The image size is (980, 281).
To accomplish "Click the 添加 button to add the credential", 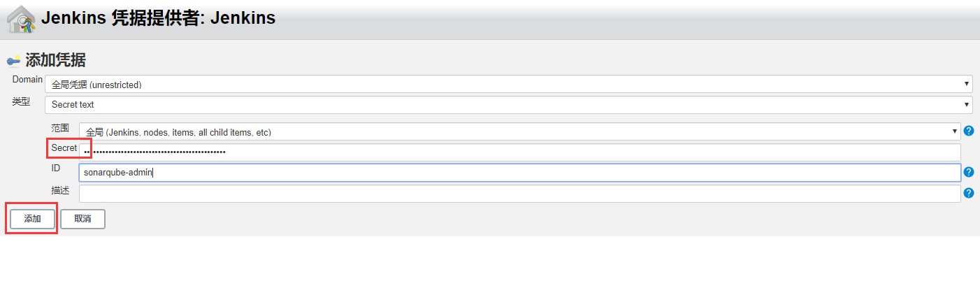I will click(32, 219).
